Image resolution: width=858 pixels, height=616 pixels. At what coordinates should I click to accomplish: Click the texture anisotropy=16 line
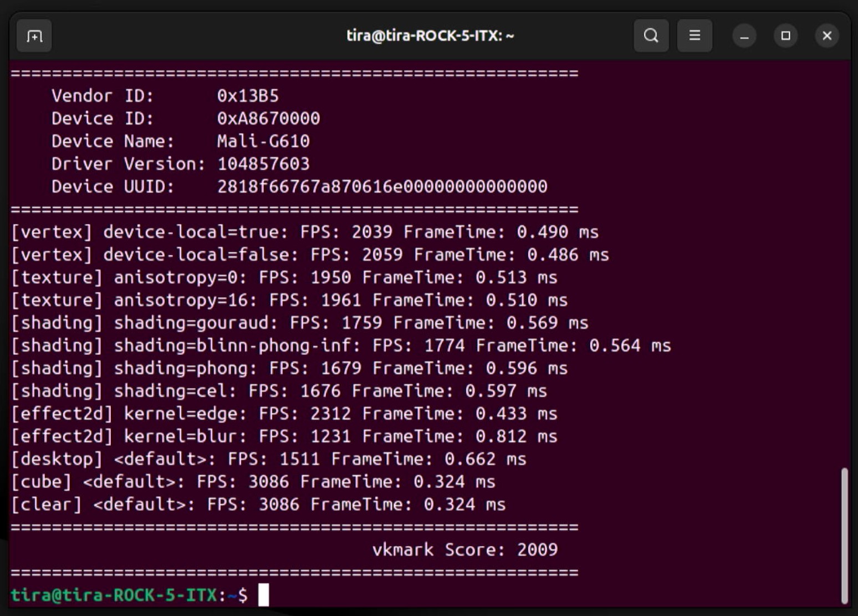289,301
